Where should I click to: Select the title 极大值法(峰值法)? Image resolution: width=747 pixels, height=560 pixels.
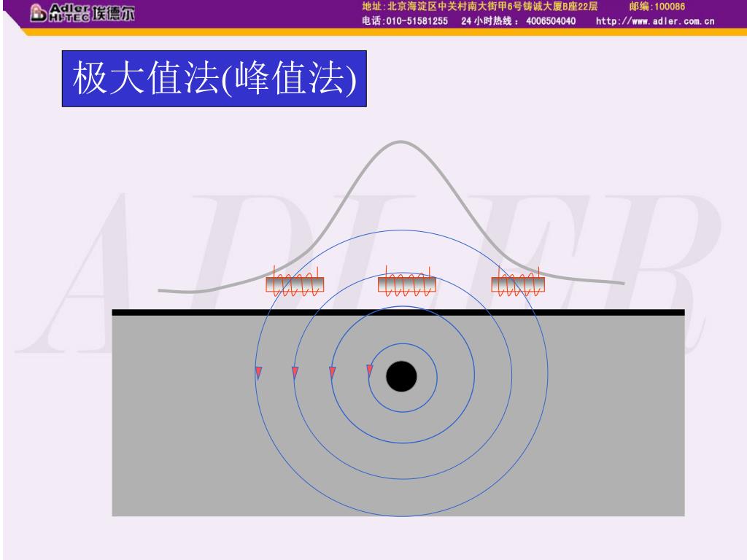coord(214,79)
